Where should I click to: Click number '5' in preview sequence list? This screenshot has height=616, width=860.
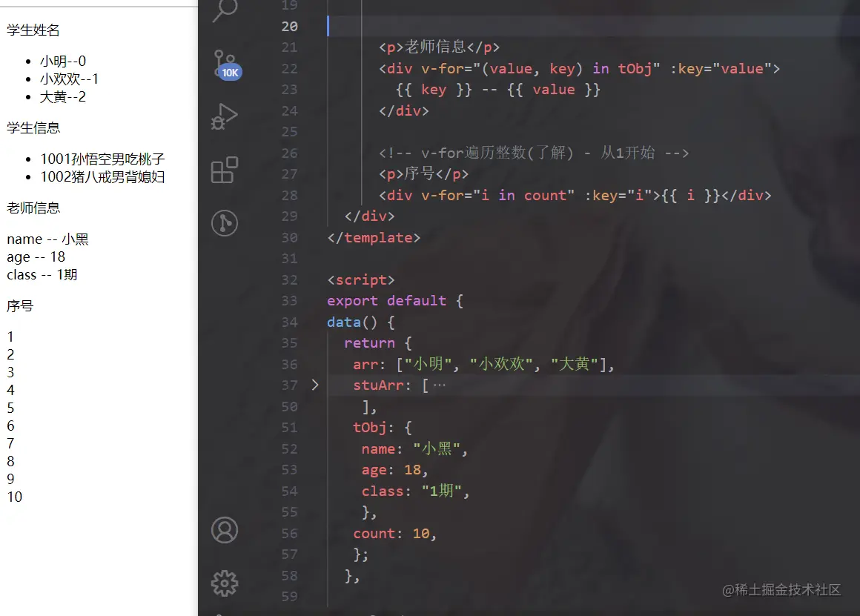(x=10, y=408)
